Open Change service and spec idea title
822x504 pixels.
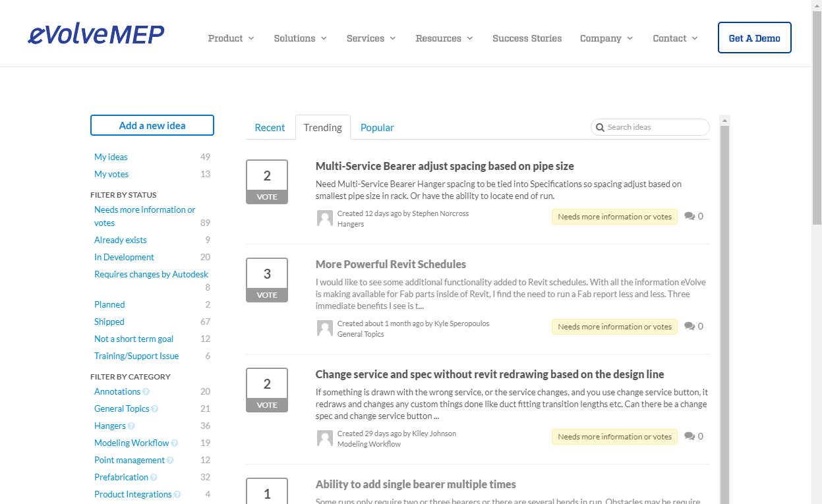(490, 374)
